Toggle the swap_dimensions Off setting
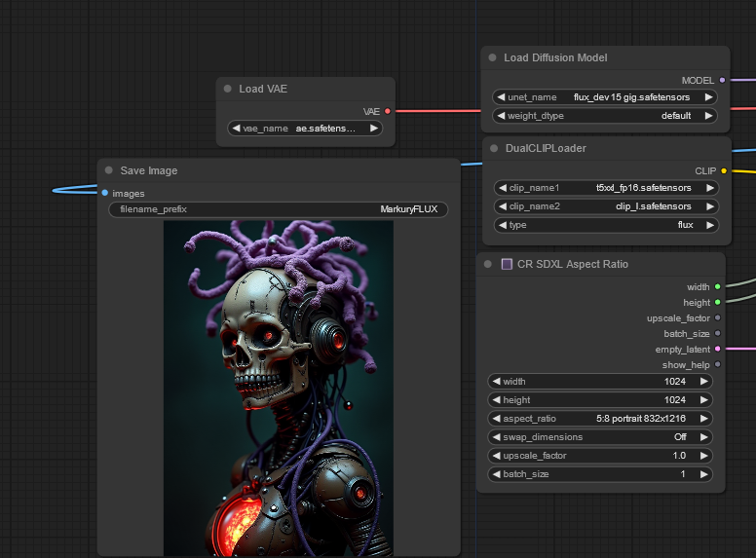 point(599,437)
